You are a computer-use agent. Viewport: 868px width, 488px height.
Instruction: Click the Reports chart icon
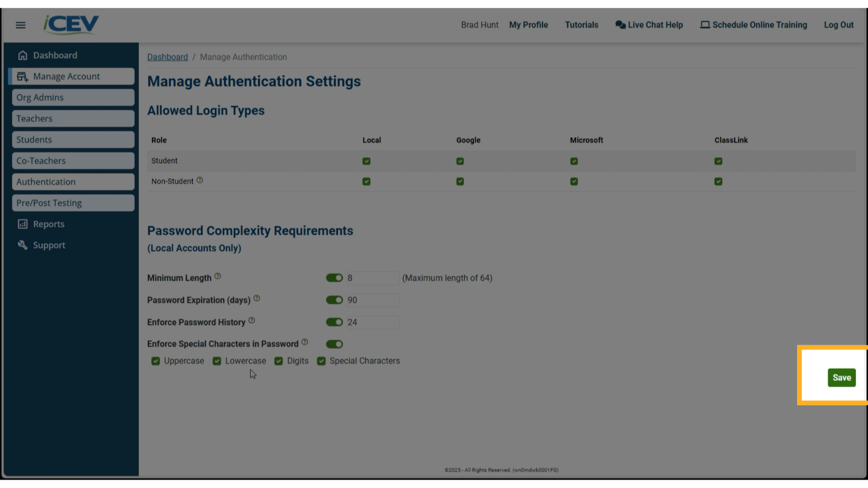(x=23, y=224)
